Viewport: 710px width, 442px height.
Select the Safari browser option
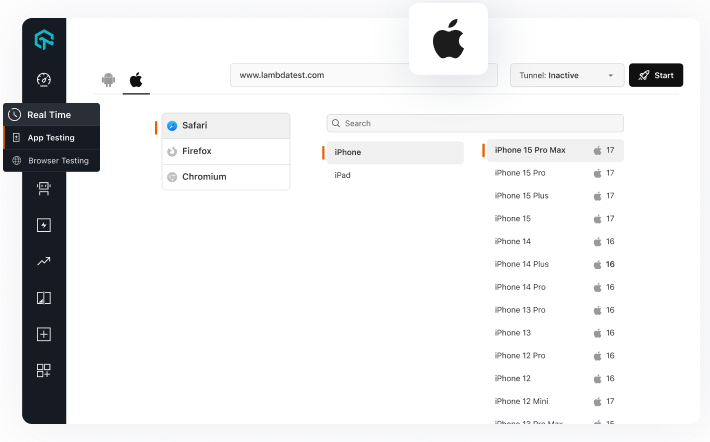(226, 125)
